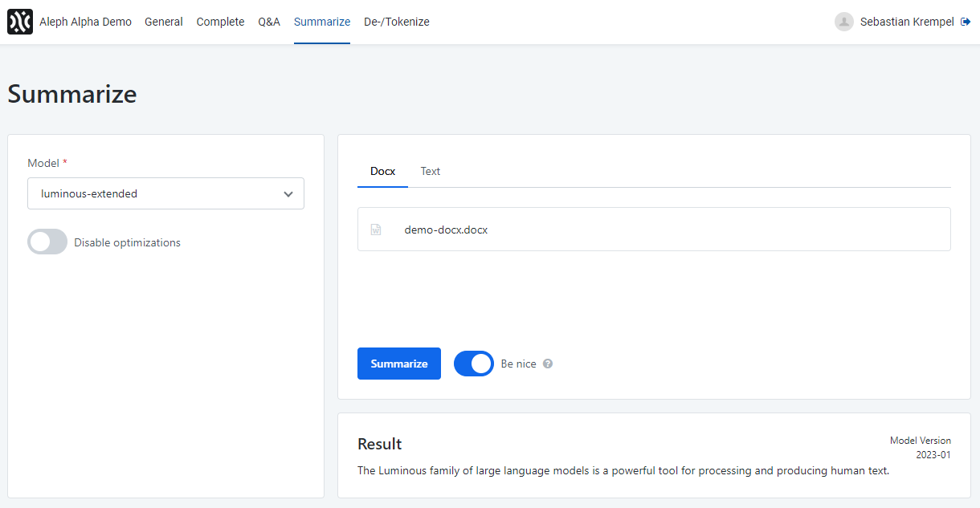Open the De-/Tokenize page

click(396, 22)
